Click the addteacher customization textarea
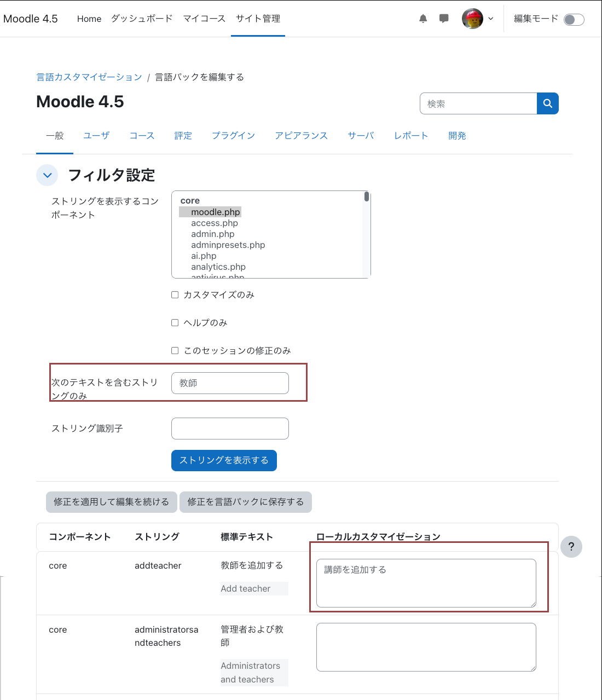The width and height of the screenshot is (602, 700). [x=426, y=583]
